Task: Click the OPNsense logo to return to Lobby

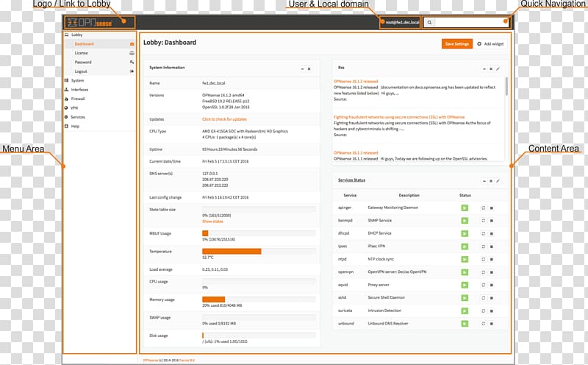Action: (x=89, y=23)
